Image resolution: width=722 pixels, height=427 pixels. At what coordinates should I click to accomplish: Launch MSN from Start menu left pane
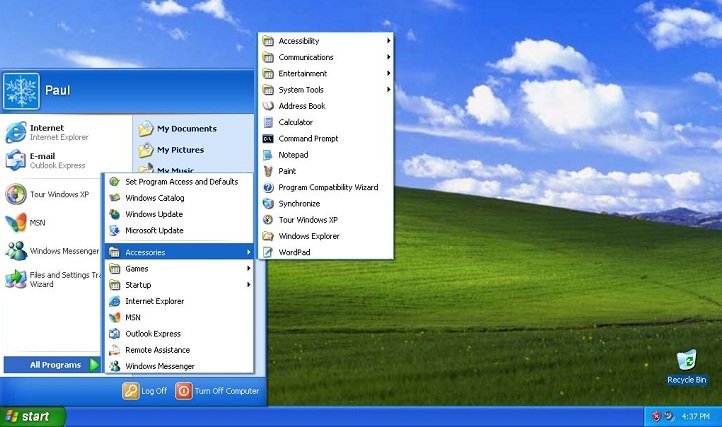tap(52, 222)
